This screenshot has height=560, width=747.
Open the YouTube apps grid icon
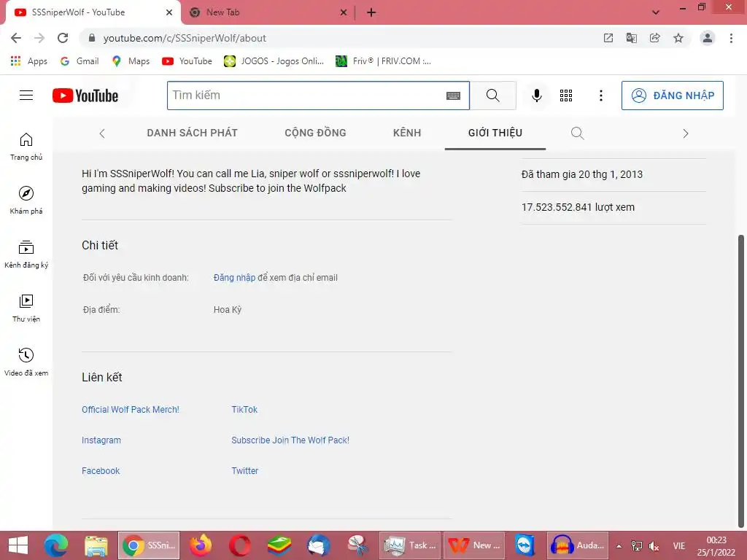click(x=566, y=96)
